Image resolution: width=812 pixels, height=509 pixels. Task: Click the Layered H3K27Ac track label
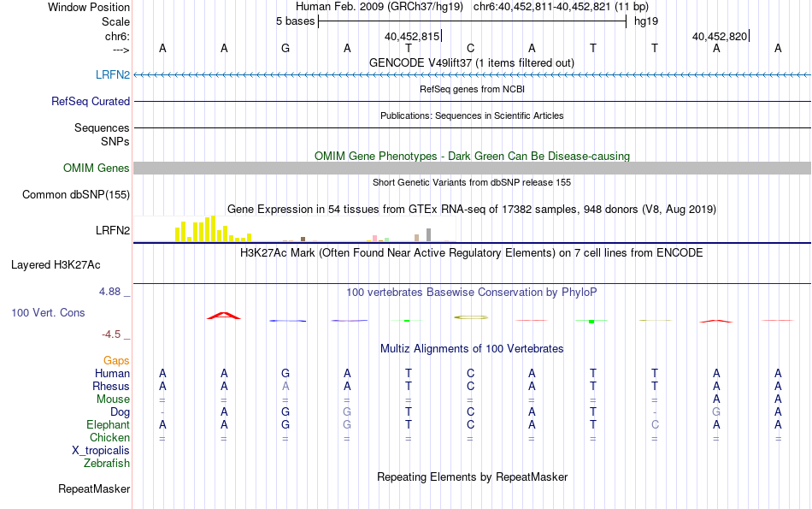click(56, 265)
